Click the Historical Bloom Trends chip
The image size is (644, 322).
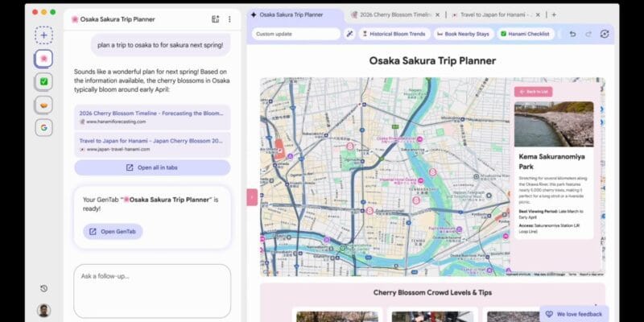pyautogui.click(x=394, y=34)
